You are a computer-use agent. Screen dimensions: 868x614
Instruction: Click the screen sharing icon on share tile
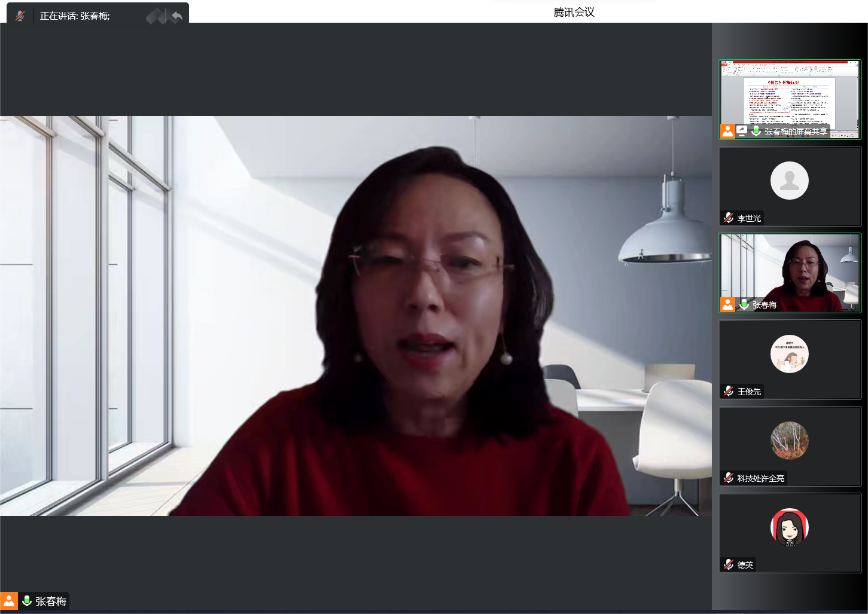click(742, 131)
